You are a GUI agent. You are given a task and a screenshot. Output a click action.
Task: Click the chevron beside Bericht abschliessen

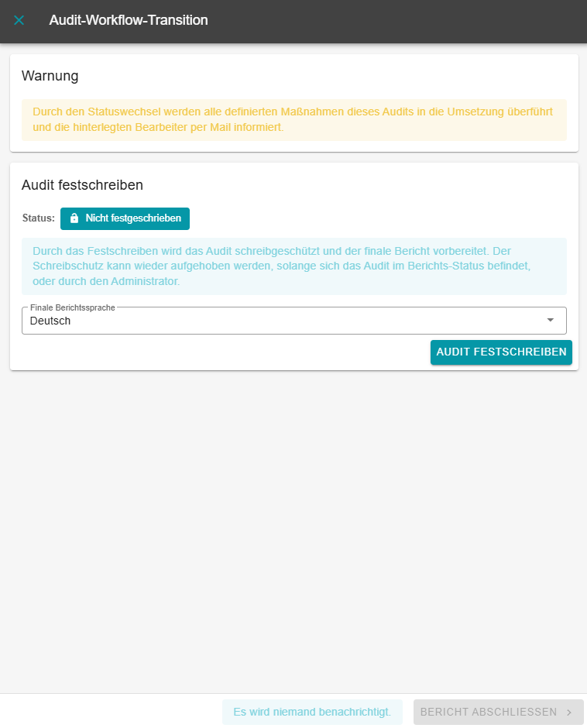(x=569, y=712)
